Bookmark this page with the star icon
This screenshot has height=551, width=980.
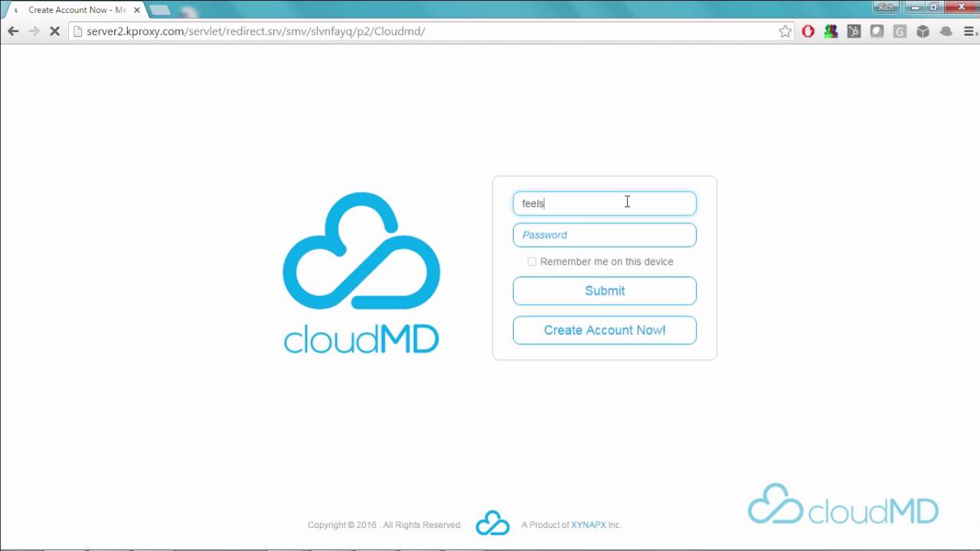click(785, 31)
